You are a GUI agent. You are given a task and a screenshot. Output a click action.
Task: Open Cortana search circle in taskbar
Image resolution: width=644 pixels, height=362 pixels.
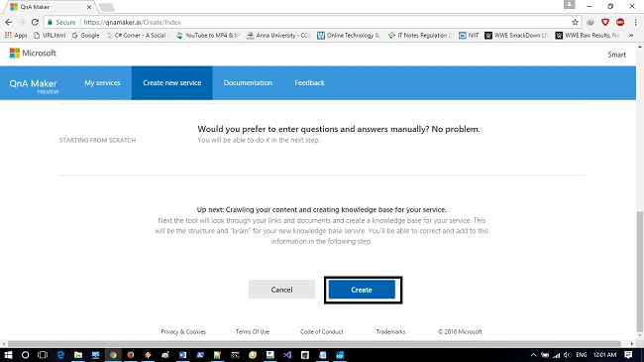25,355
